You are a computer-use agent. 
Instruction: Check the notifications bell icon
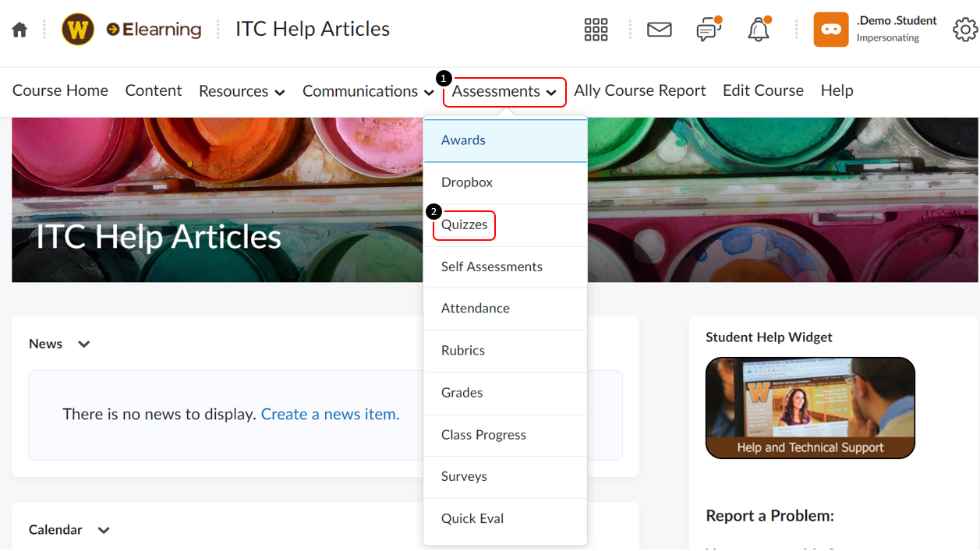757,30
